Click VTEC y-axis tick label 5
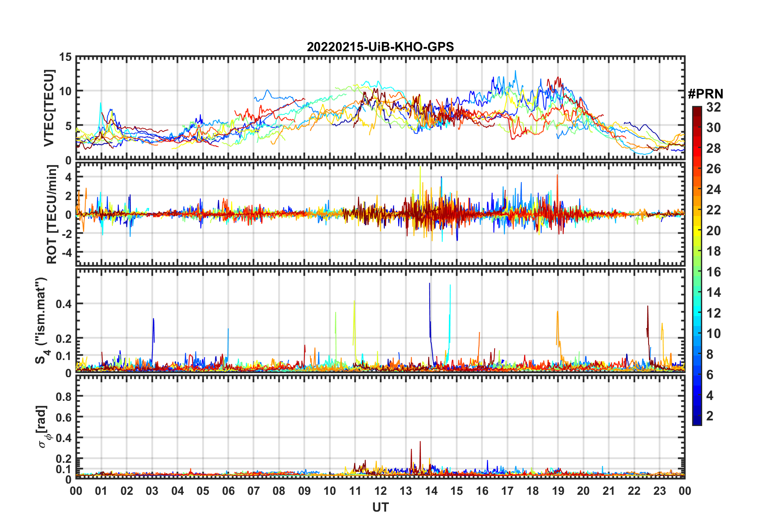This screenshot has height=532, width=761. 68,126
